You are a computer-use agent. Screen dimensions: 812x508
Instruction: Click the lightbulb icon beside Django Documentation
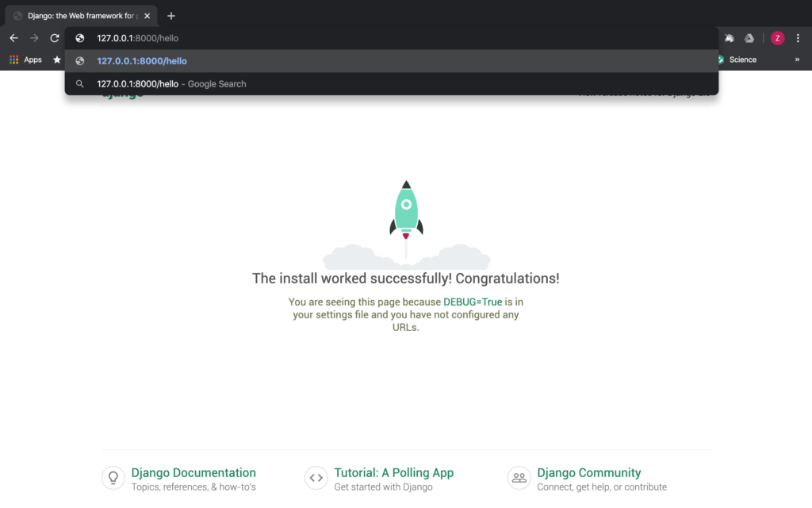point(113,478)
